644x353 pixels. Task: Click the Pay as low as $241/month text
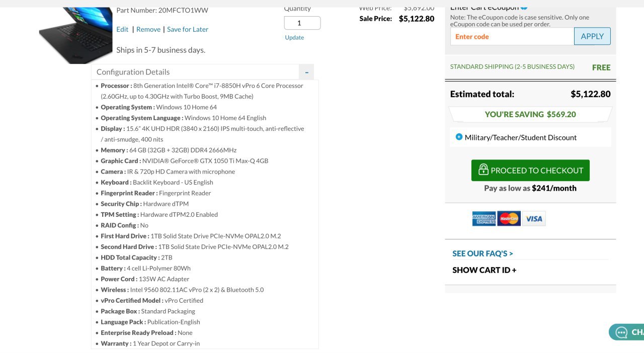click(530, 188)
